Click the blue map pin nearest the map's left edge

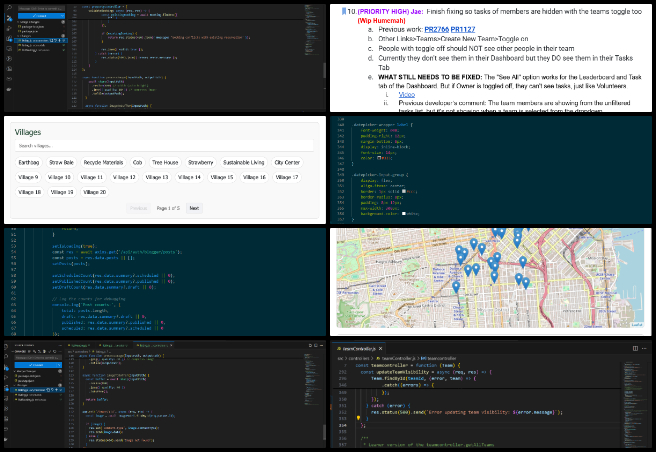(x=456, y=287)
